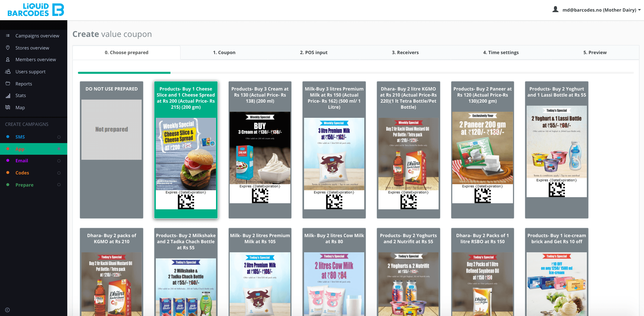Select the 3 litres Premium Milk Rs 150 coupon

pos(334,150)
